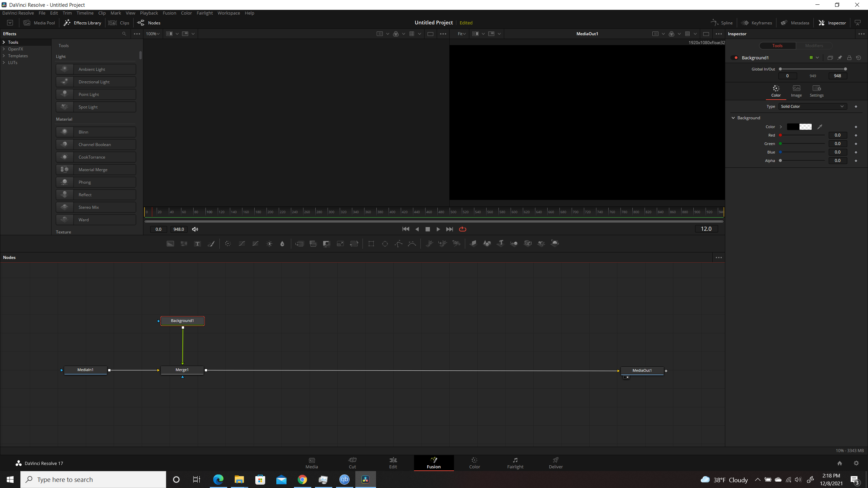Add a Renderer 3D node from toolbar
The width and height of the screenshot is (868, 488).
555,243
